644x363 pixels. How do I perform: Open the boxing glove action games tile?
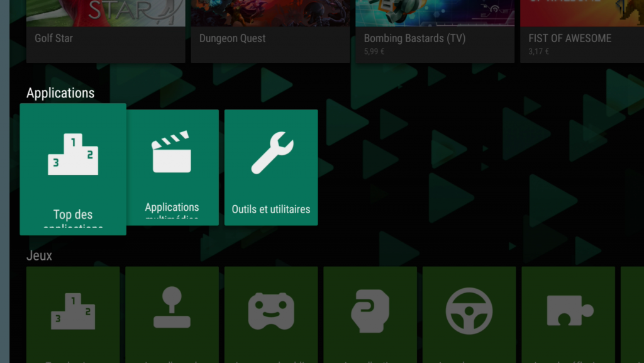[370, 315]
